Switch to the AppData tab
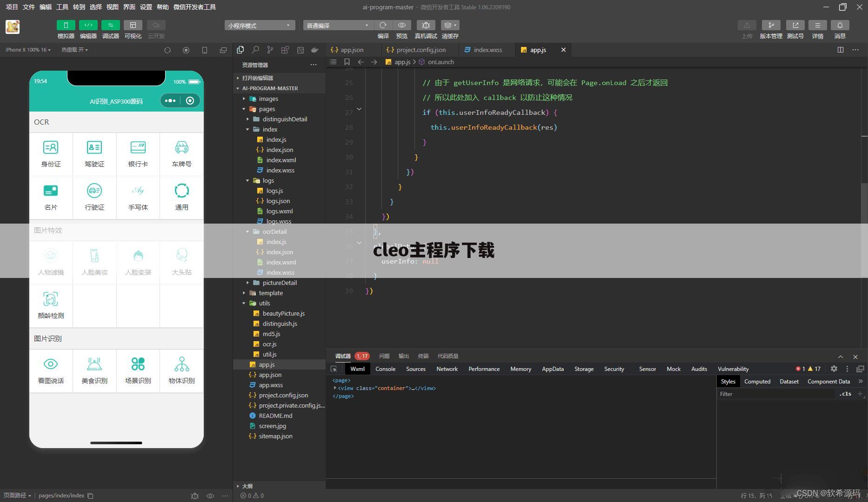868x502 pixels. tap(553, 369)
